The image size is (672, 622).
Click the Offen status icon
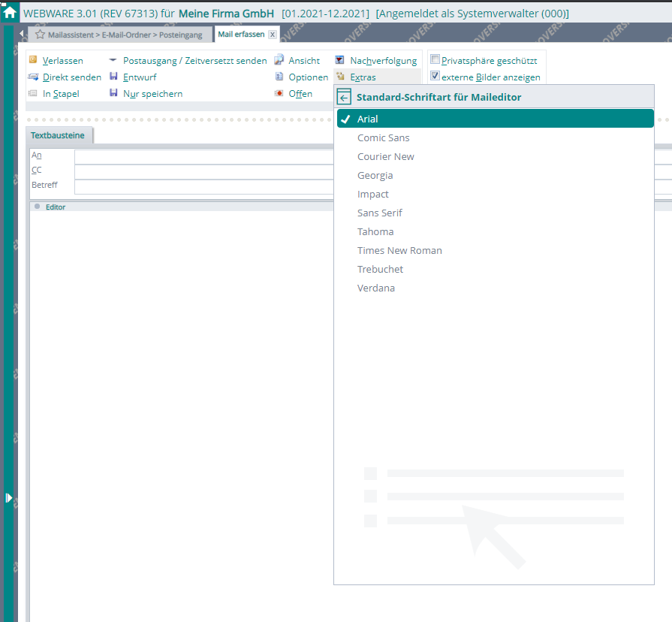click(279, 93)
